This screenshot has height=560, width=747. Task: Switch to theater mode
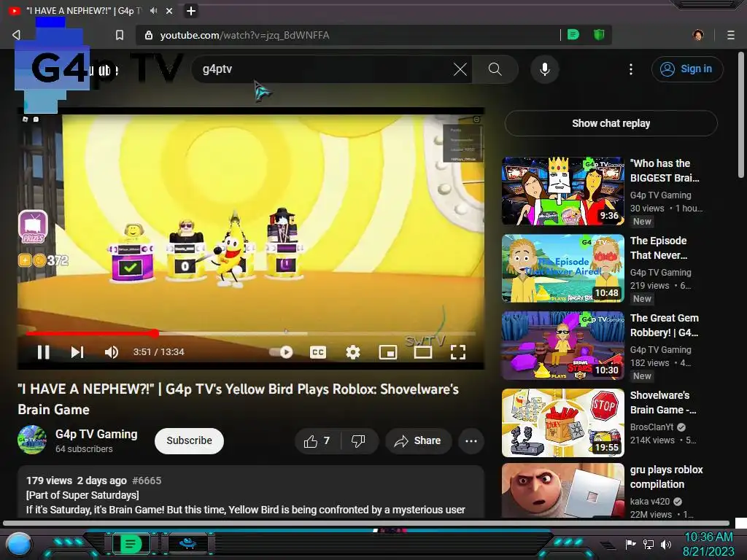click(x=423, y=352)
